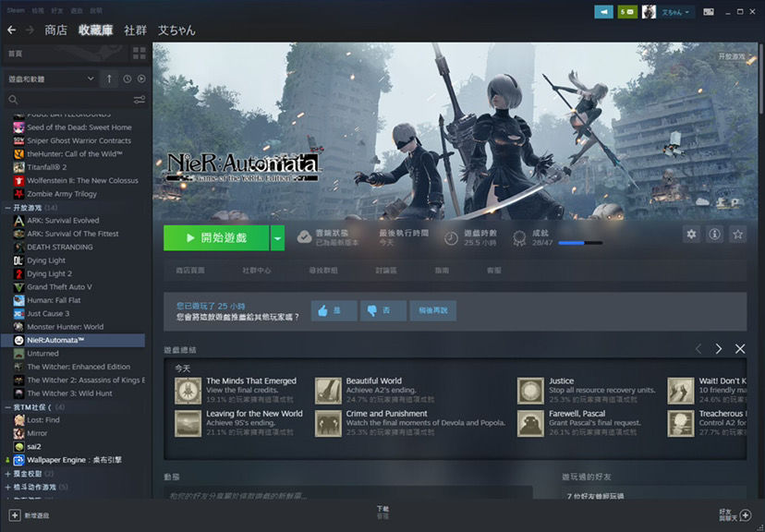Open advanced filter sliders icon

point(140,100)
